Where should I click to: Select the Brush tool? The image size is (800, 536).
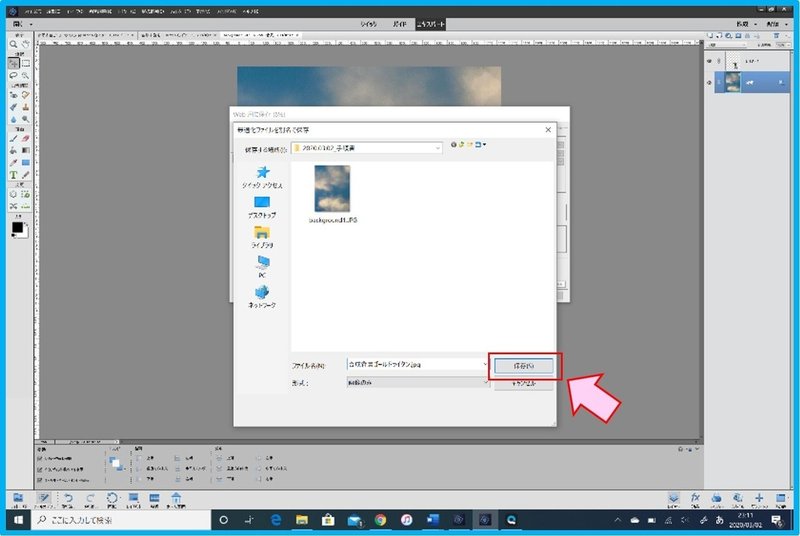point(14,138)
